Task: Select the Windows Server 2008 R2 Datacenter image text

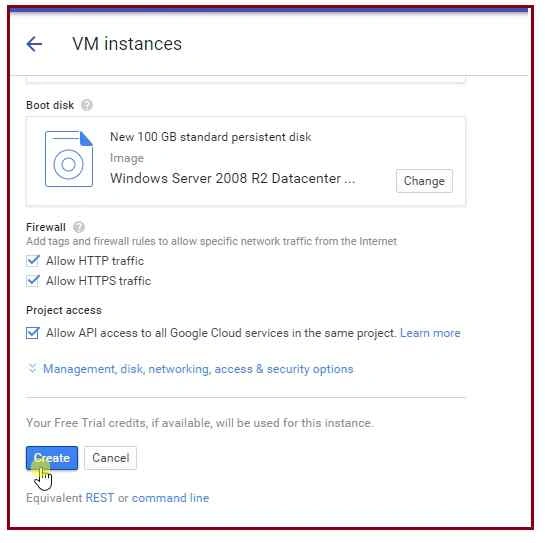Action: 233,178
